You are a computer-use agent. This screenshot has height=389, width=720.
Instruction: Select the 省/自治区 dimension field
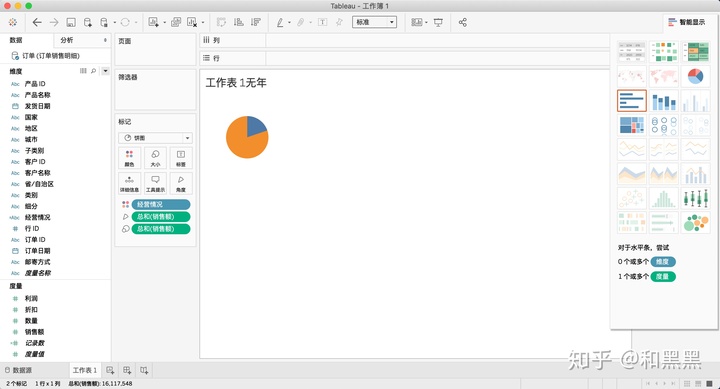tap(39, 184)
